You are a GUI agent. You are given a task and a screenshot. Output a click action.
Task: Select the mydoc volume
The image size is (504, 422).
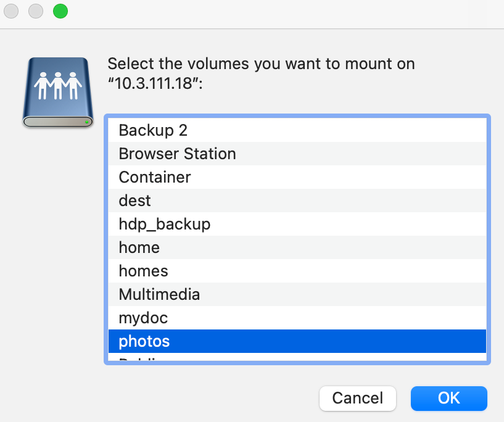click(x=143, y=318)
